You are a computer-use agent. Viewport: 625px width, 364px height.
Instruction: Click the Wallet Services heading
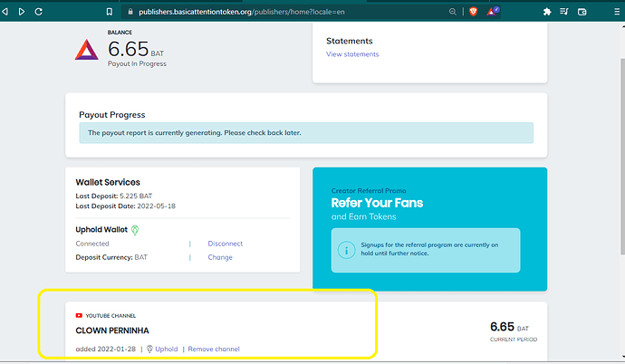(x=108, y=182)
